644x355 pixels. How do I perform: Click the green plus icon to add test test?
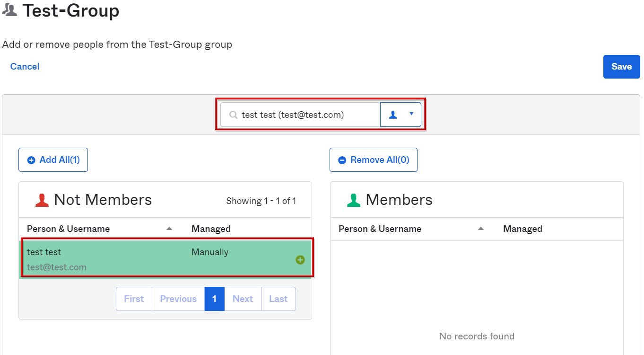pos(300,260)
